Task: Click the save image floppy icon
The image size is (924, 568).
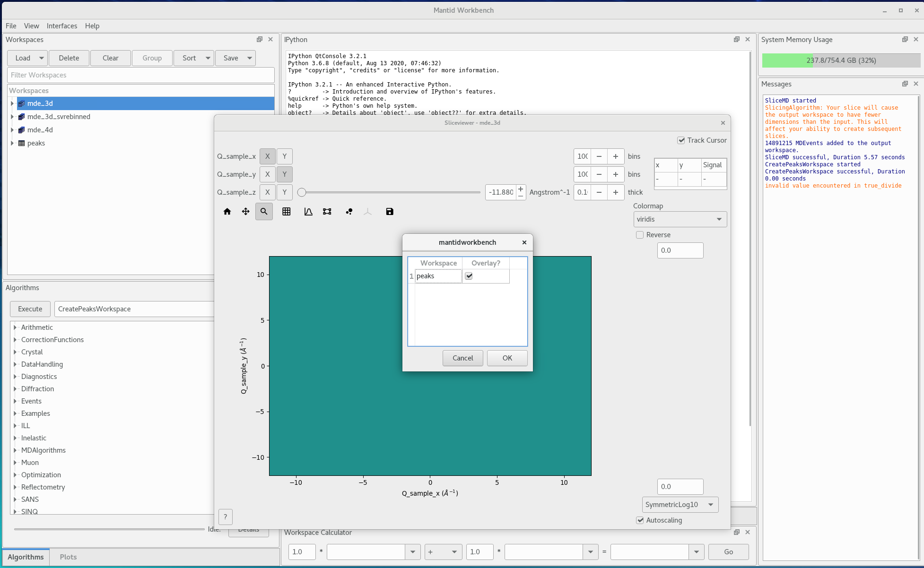Action: 390,212
